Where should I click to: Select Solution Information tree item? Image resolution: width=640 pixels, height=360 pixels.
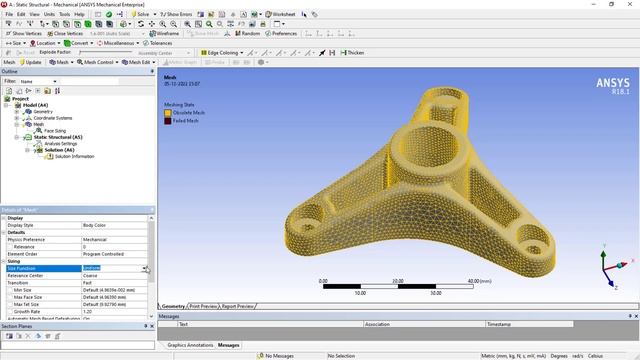[x=74, y=156]
